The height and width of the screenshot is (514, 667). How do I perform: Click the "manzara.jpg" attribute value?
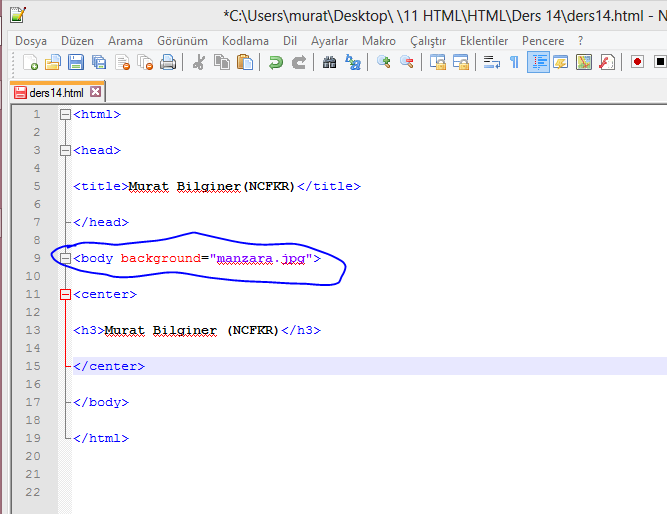pyautogui.click(x=261, y=258)
